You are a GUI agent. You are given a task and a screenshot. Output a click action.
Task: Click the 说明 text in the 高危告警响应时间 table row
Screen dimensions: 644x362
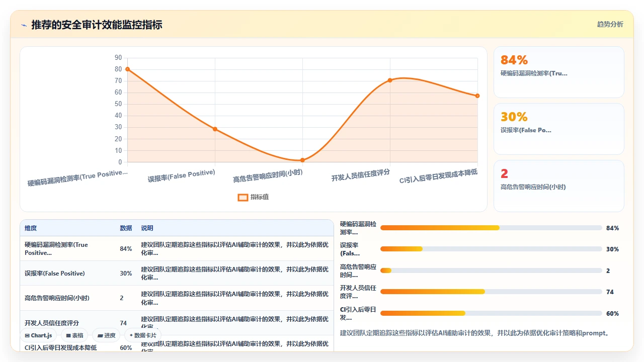[x=235, y=298]
